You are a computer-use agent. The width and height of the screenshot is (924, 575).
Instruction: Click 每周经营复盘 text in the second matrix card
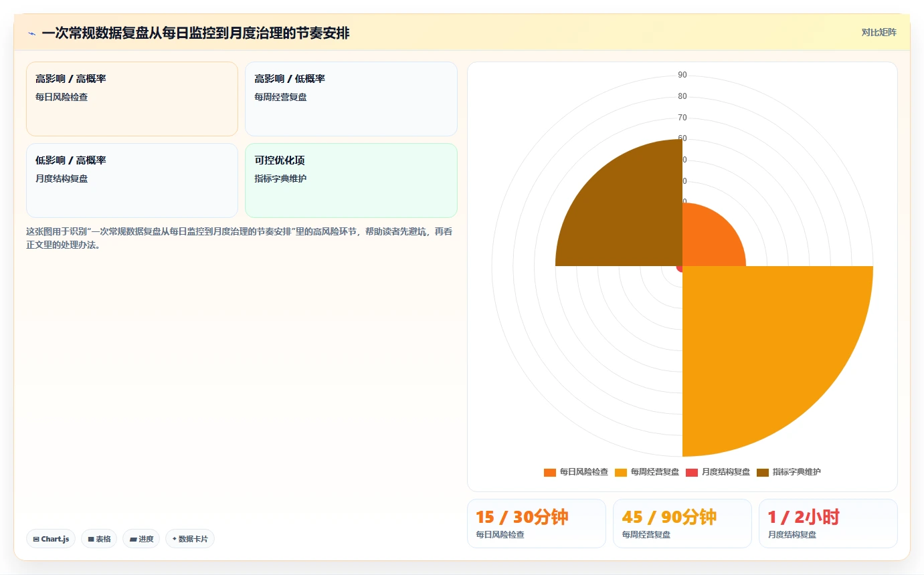(280, 97)
